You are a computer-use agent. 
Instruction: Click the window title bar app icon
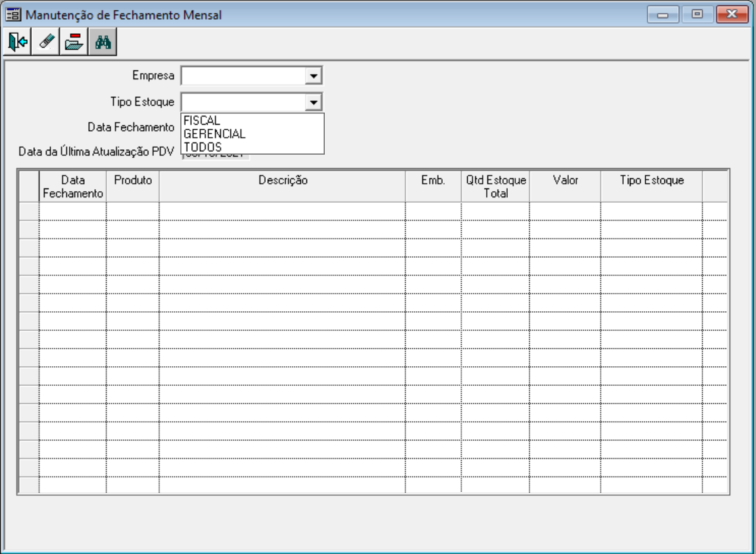(13, 15)
